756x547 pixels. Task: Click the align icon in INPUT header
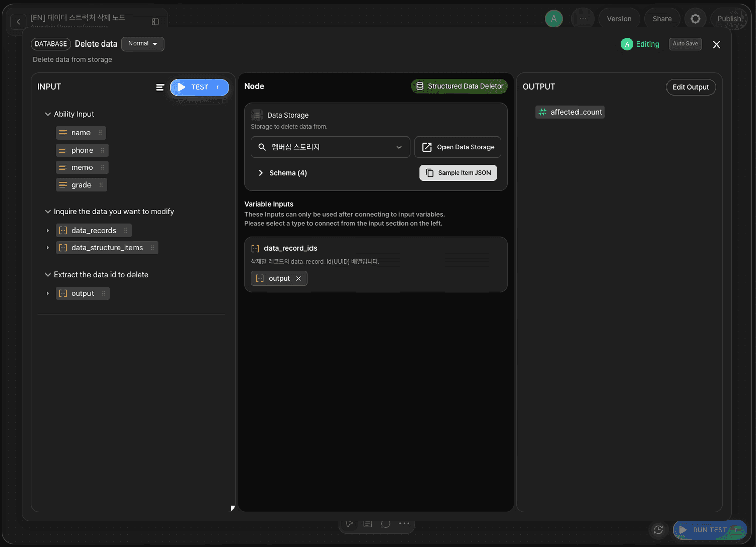160,87
